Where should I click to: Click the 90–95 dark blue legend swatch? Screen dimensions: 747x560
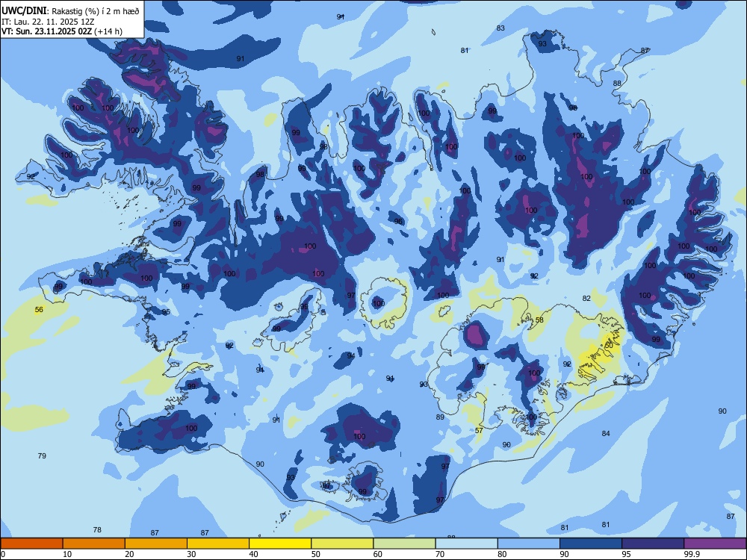coord(591,544)
